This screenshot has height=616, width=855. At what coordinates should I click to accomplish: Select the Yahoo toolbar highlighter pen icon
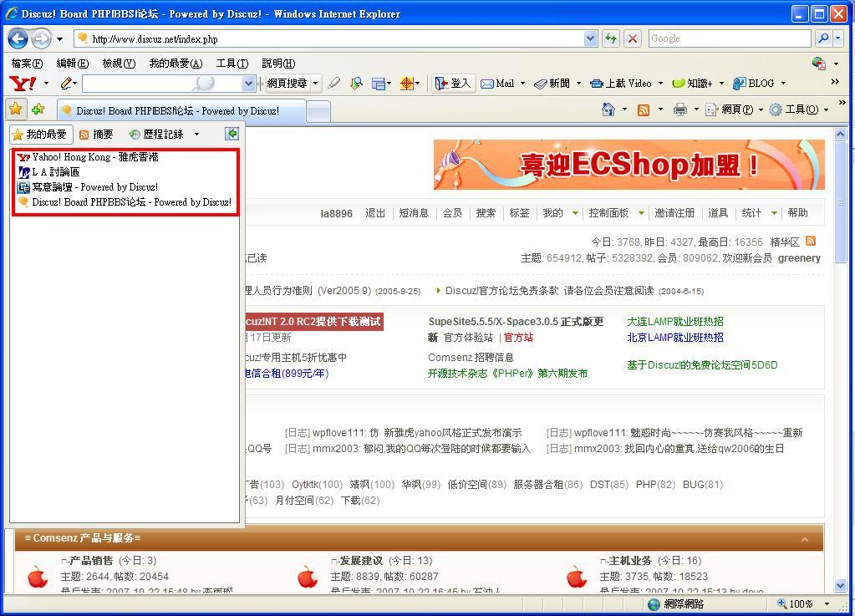point(333,84)
